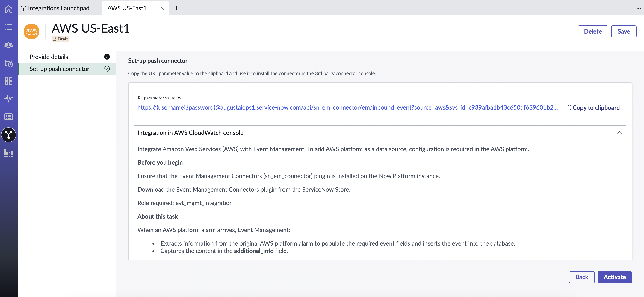644x297 pixels.
Task: Click the Draft status badge
Action: tap(61, 39)
